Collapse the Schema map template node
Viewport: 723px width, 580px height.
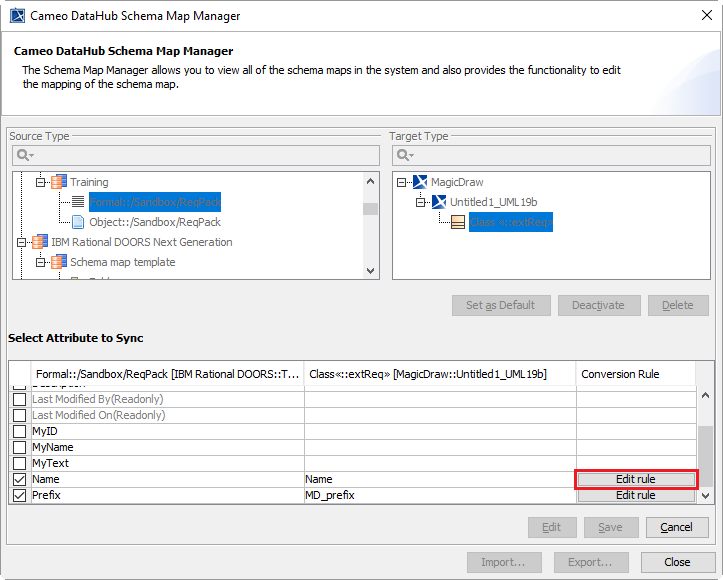[x=41, y=262]
